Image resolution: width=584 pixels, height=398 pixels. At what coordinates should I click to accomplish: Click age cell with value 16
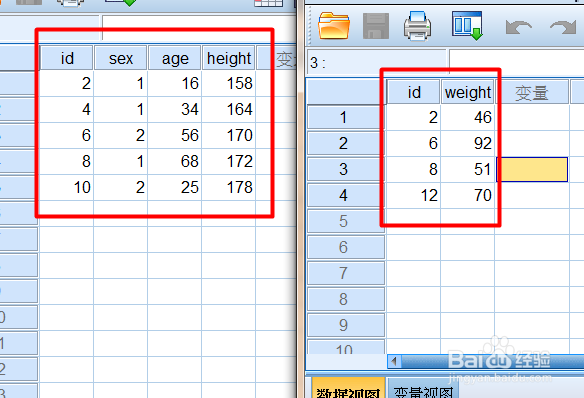[x=175, y=83]
